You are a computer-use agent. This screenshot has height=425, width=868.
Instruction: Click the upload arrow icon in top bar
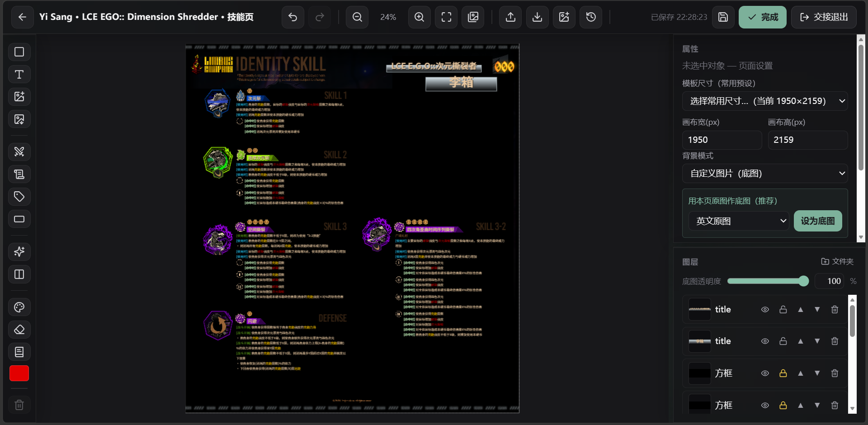510,17
